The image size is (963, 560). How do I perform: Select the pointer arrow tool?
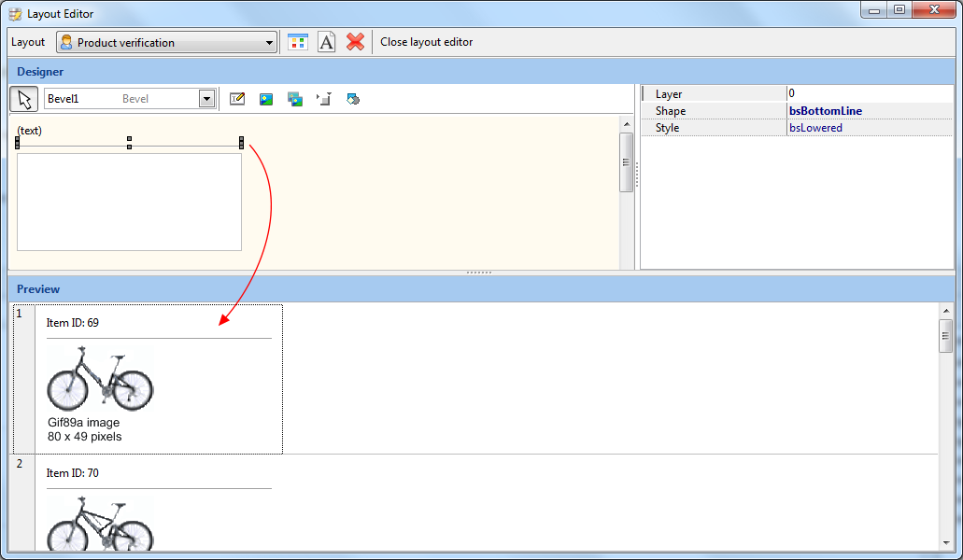24,99
